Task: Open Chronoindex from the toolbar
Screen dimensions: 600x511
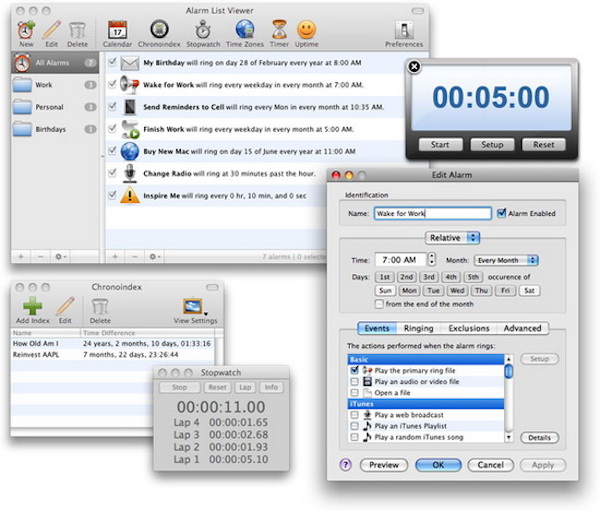Action: tap(159, 30)
